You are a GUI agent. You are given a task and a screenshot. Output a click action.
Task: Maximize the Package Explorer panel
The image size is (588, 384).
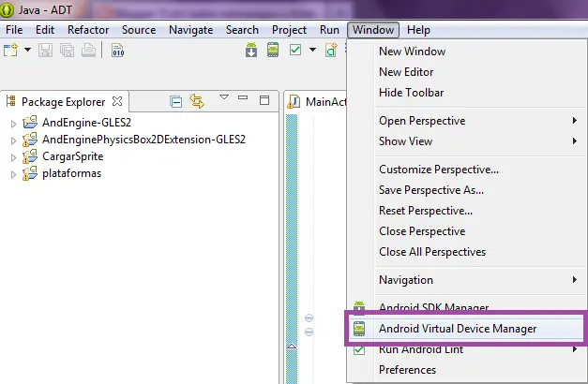coord(264,100)
